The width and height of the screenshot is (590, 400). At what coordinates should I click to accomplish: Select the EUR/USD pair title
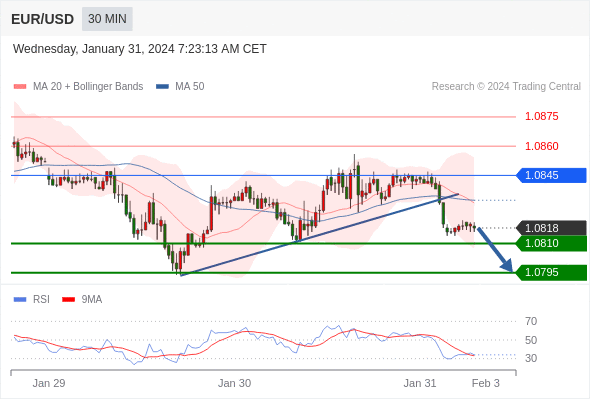[43, 19]
